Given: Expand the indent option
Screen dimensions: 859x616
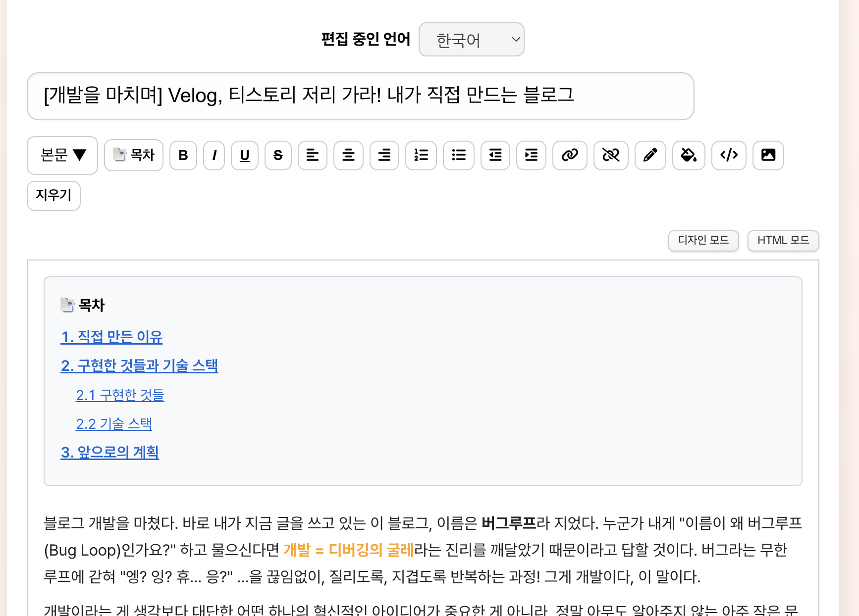Looking at the screenshot, I should [x=531, y=155].
